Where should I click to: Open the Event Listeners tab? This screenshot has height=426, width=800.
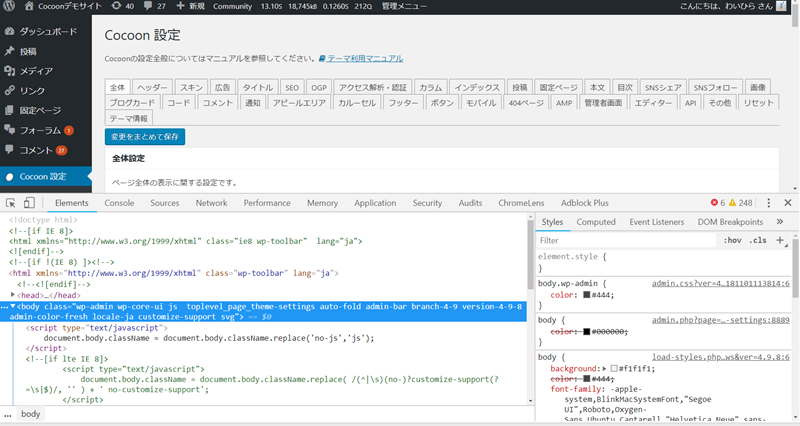coord(657,222)
